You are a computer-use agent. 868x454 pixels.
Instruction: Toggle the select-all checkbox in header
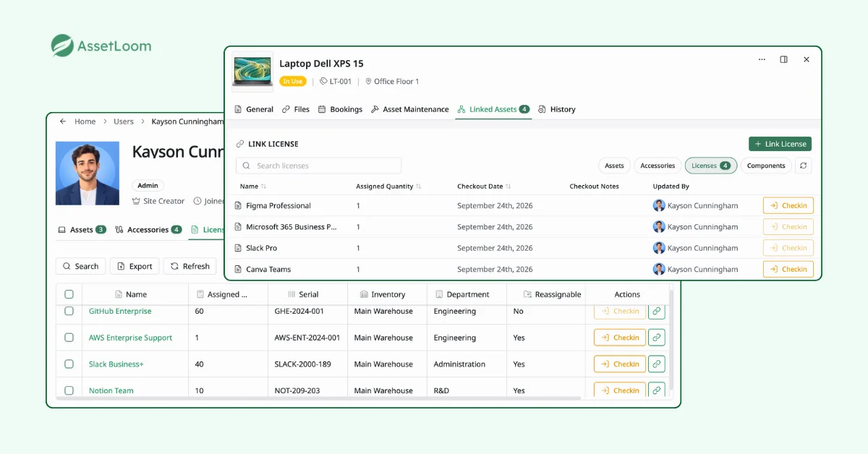(69, 294)
